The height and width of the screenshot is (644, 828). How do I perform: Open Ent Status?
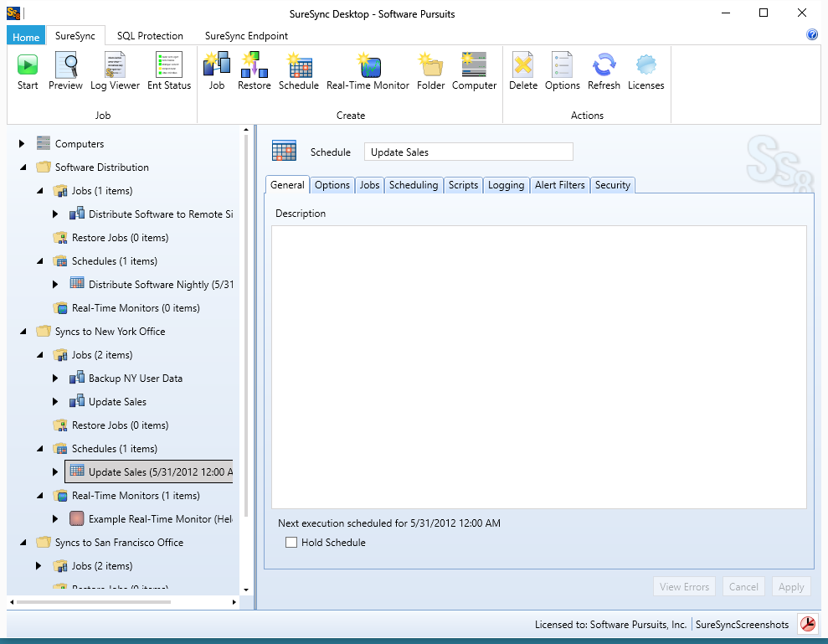pos(168,70)
